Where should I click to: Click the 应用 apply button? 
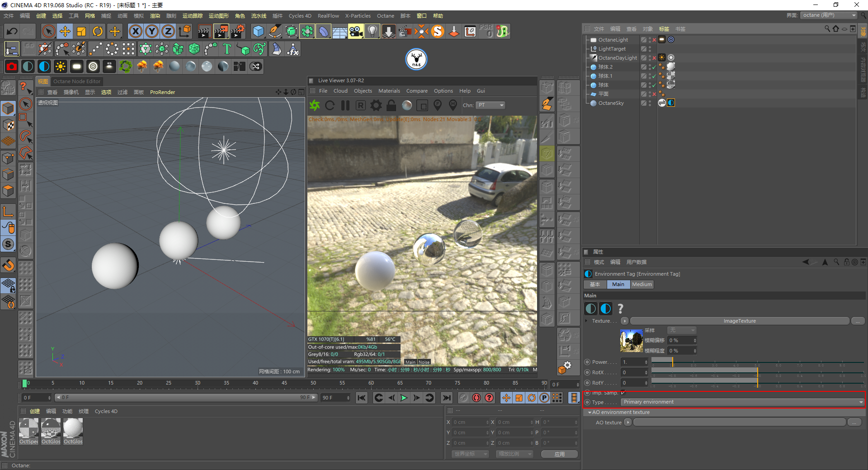(x=560, y=454)
